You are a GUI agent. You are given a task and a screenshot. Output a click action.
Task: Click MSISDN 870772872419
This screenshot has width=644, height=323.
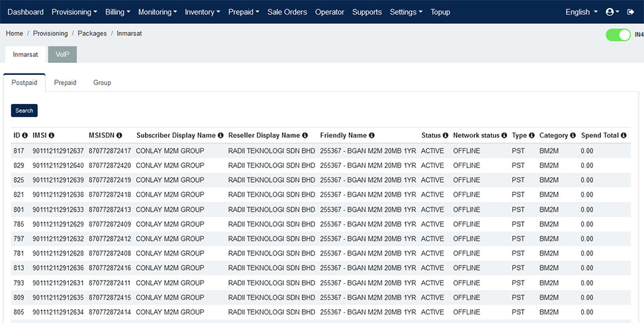click(110, 180)
